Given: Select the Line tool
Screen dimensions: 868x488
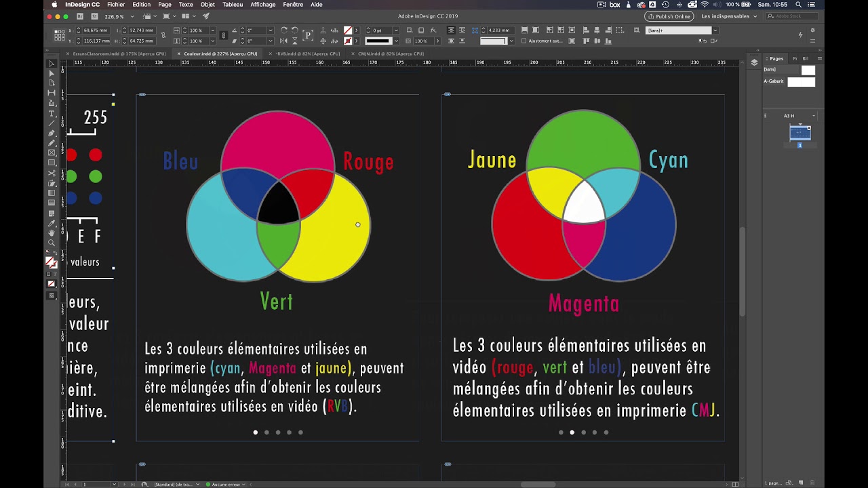Looking at the screenshot, I should (x=52, y=123).
